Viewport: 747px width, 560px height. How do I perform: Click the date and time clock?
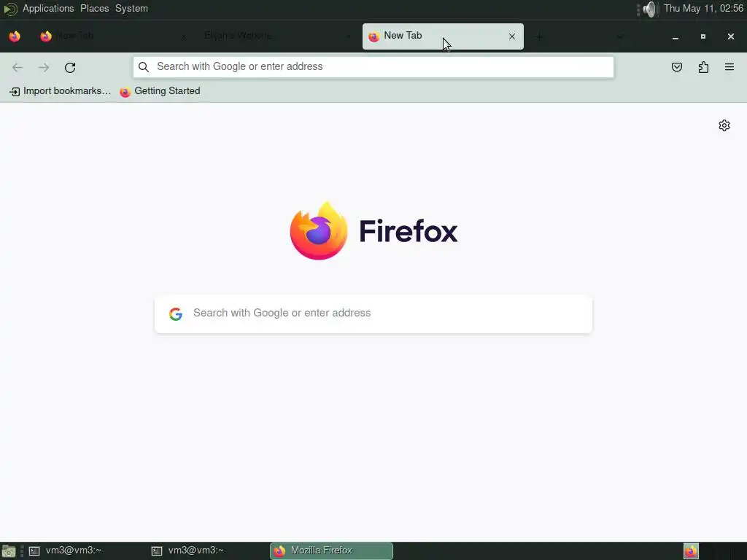(703, 9)
